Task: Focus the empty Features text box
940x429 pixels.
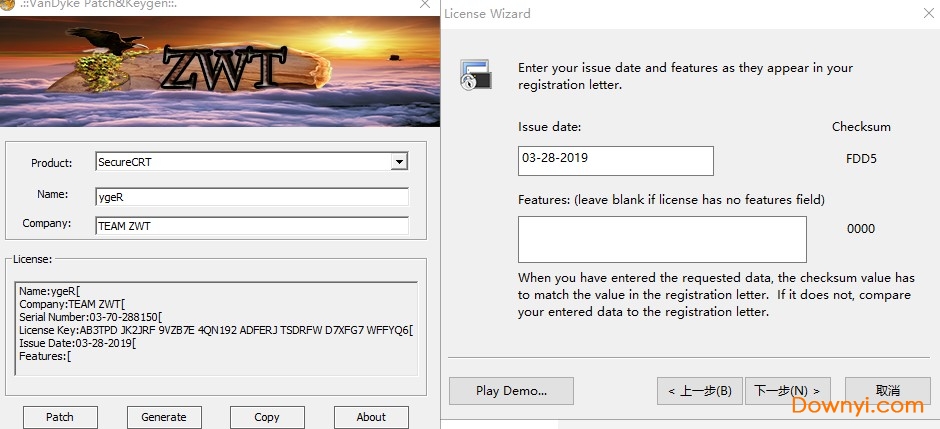Action: coord(661,239)
